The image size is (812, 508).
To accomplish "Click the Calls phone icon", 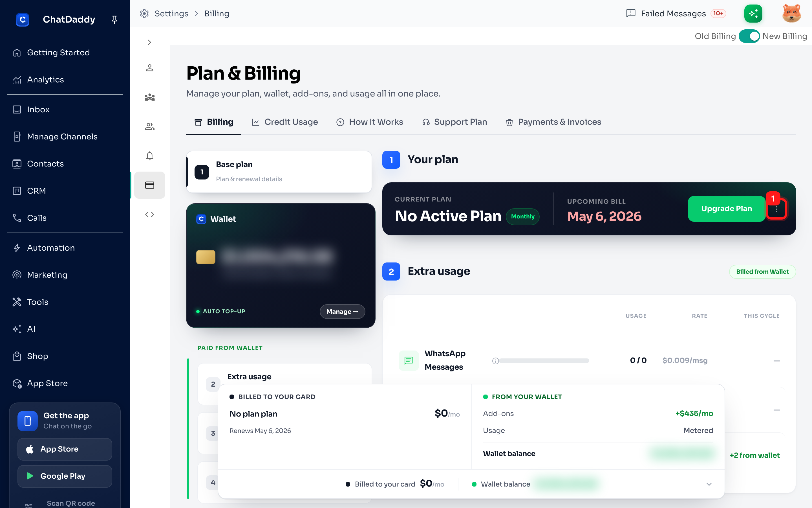I will 17,218.
